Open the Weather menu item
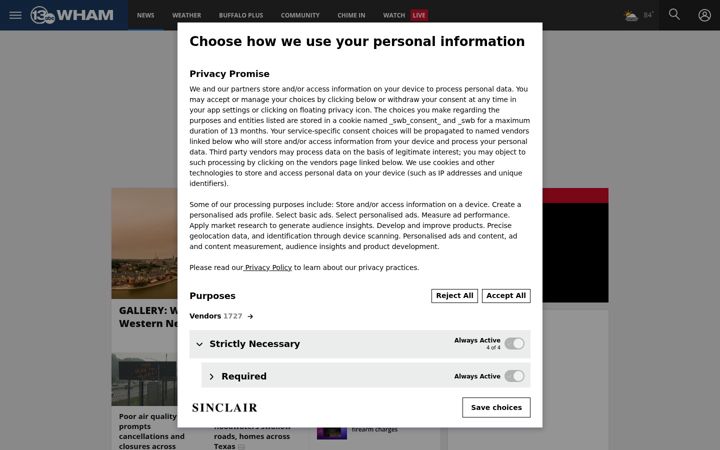The image size is (720, 450). click(x=186, y=15)
